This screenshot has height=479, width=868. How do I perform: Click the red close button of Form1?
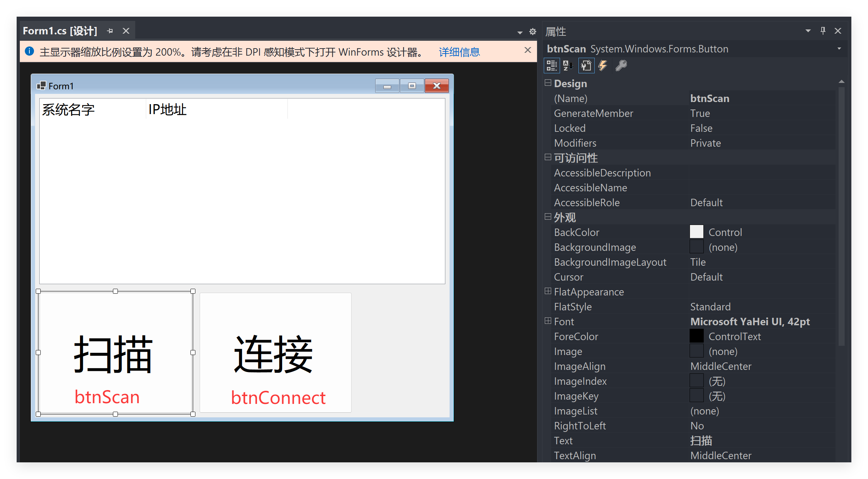(x=437, y=86)
